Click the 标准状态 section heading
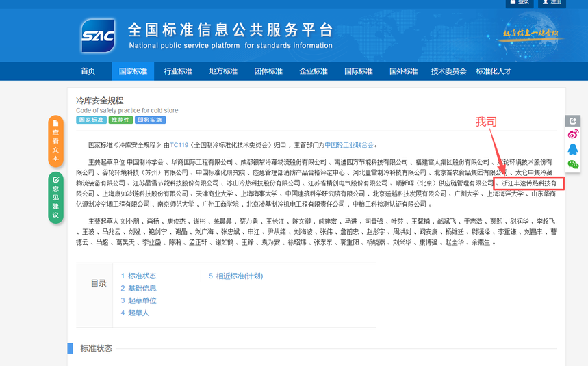This screenshot has height=366, width=588. click(x=96, y=348)
